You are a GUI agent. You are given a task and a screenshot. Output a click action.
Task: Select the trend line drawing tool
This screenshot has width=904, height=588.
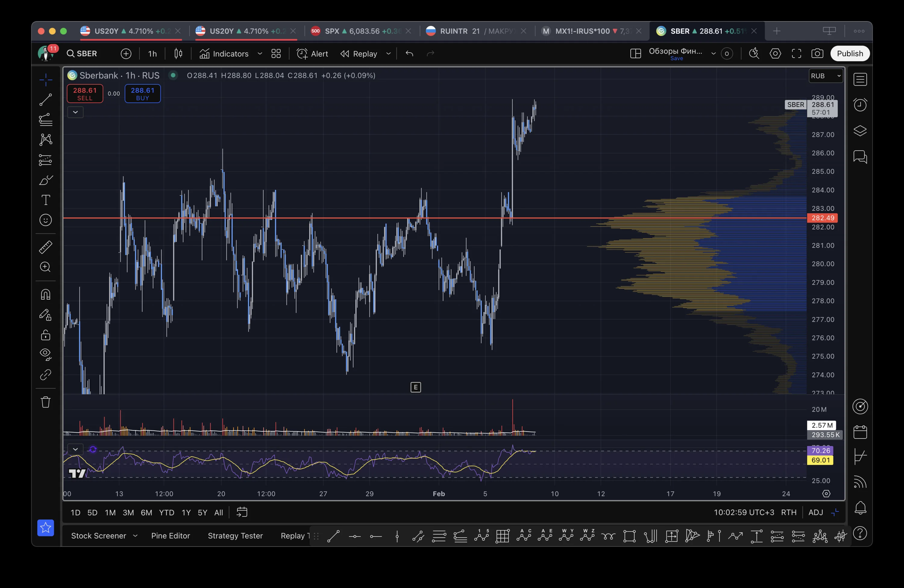(x=46, y=100)
